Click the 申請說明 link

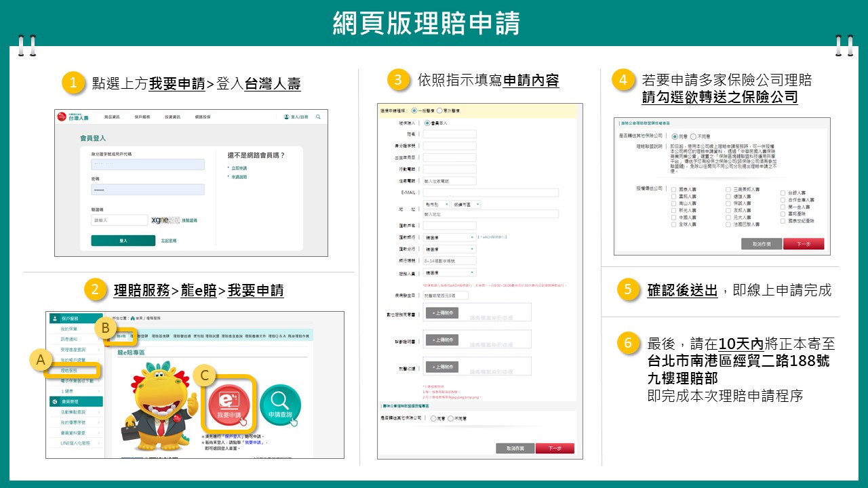pyautogui.click(x=239, y=177)
